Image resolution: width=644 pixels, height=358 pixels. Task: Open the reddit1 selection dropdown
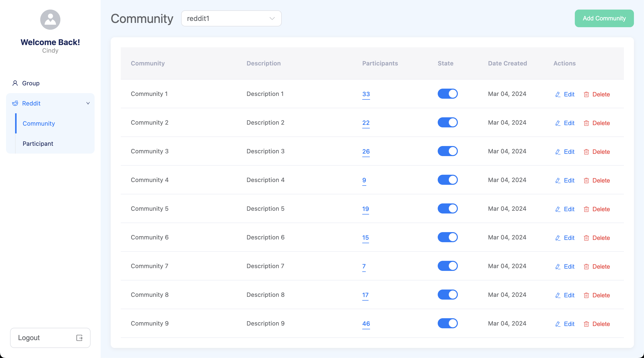tap(231, 18)
